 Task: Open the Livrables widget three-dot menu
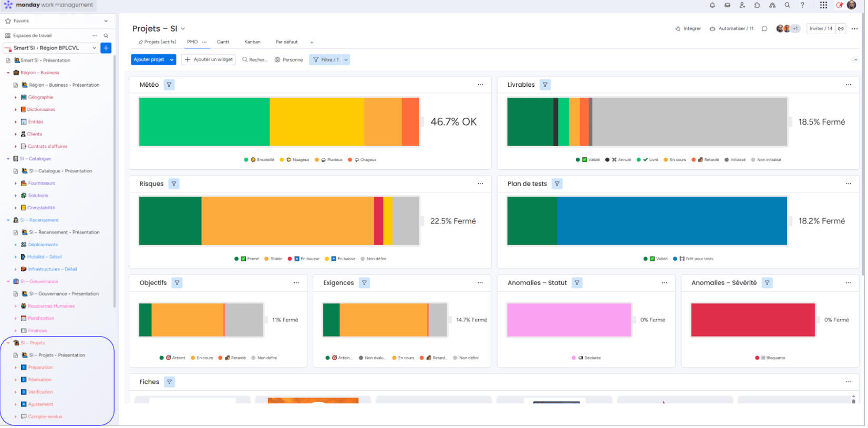point(848,85)
